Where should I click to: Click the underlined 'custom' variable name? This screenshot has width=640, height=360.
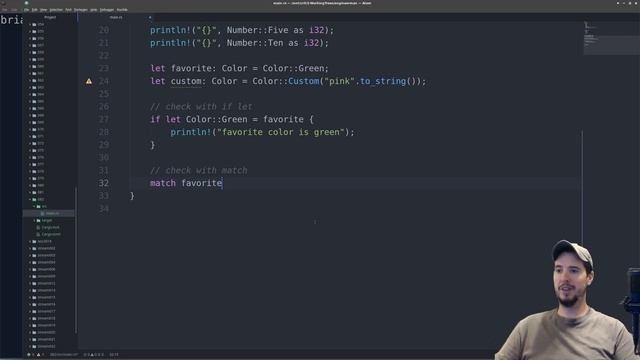186,81
